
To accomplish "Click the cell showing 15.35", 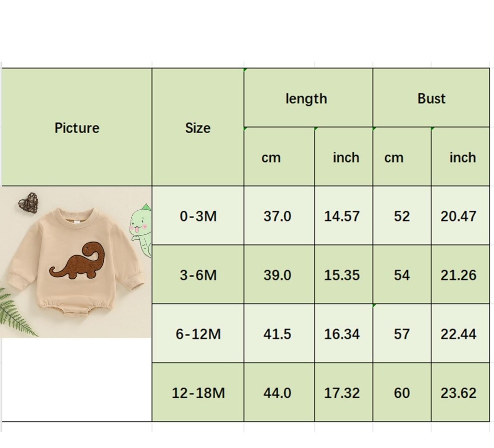I will pos(342,275).
